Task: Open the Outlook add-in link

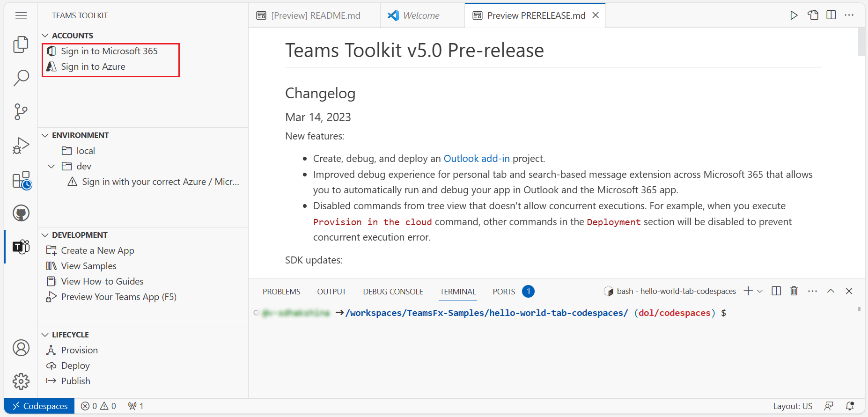Action: 476,159
